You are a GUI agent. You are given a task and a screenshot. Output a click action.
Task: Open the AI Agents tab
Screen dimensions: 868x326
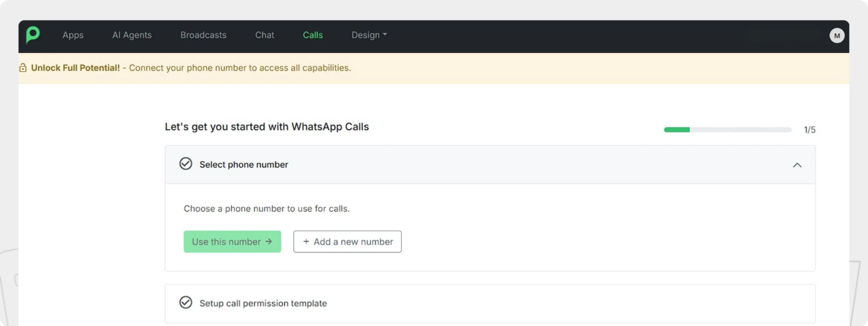pos(132,35)
